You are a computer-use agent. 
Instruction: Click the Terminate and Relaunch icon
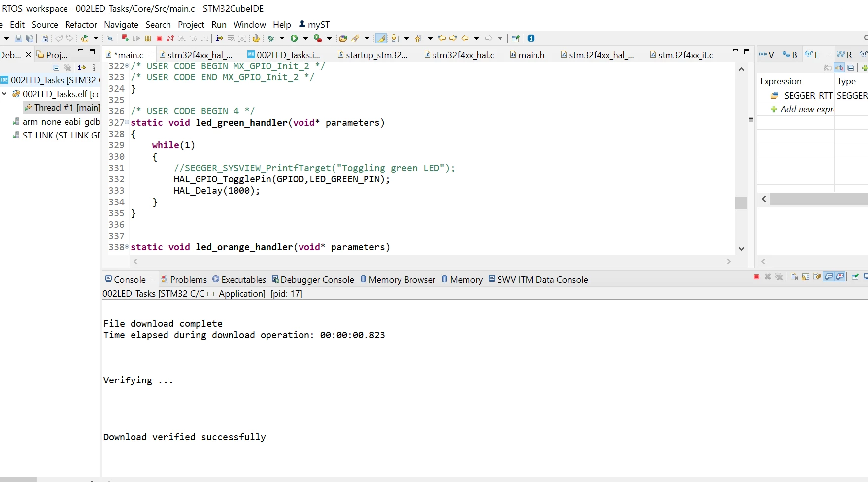tap(126, 38)
